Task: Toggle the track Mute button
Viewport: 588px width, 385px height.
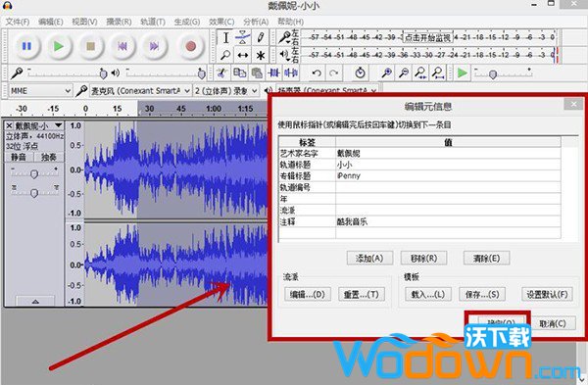Action: coord(19,157)
